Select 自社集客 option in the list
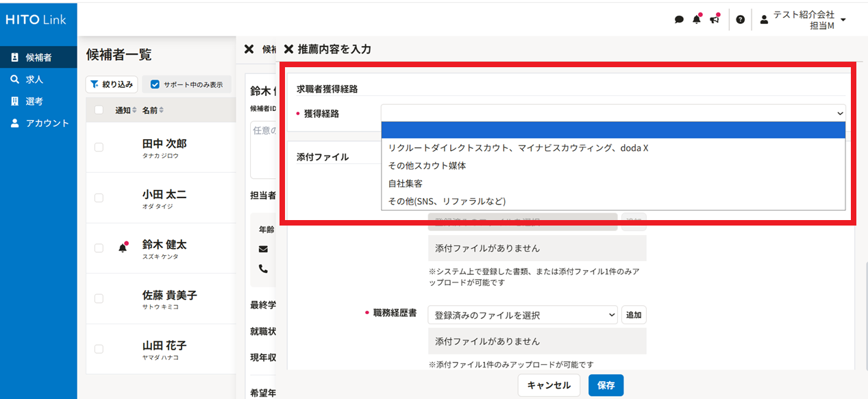The image size is (868, 399). (x=405, y=184)
